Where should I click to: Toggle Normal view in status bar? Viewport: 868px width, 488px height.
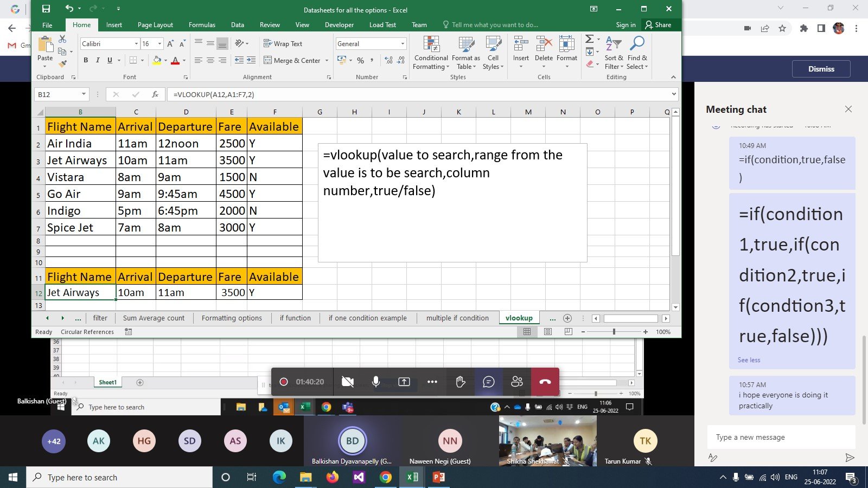[527, 332]
